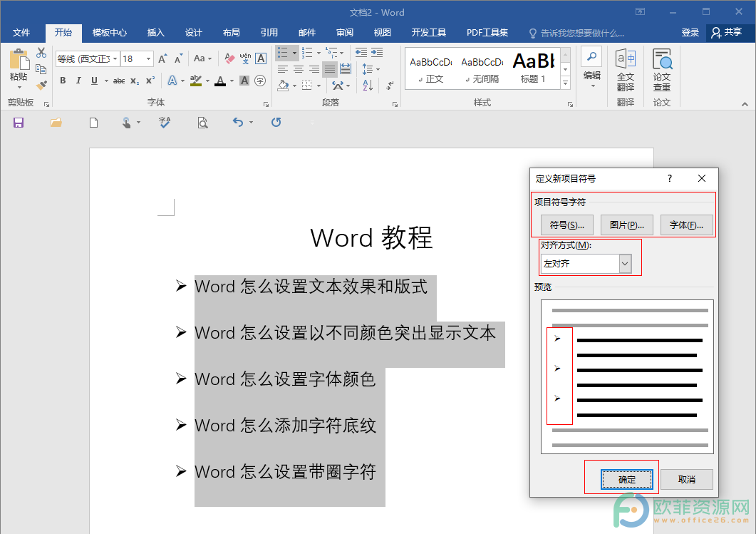
Task: Click the Undo arrow
Action: tap(238, 123)
